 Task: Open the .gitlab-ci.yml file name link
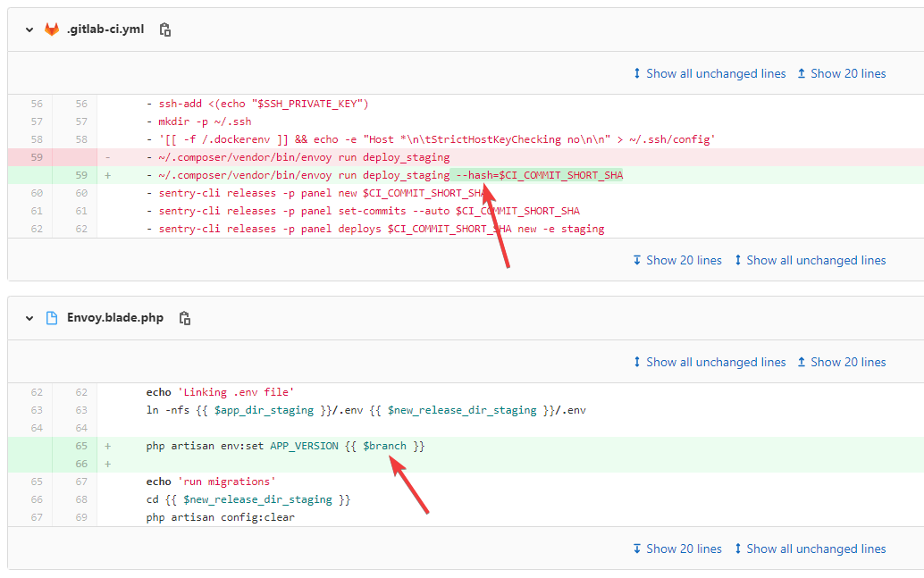point(105,29)
